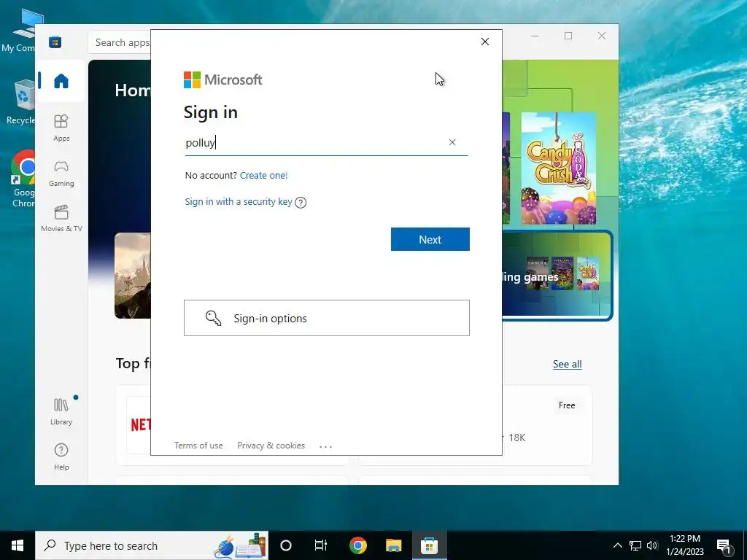The image size is (747, 560).
Task: Select the Recycle Bin desktop icon
Action: (x=20, y=103)
